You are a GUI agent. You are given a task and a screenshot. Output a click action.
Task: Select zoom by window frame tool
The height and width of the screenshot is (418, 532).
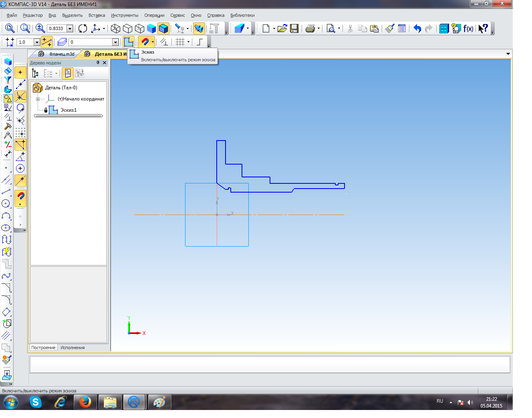(x=25, y=28)
